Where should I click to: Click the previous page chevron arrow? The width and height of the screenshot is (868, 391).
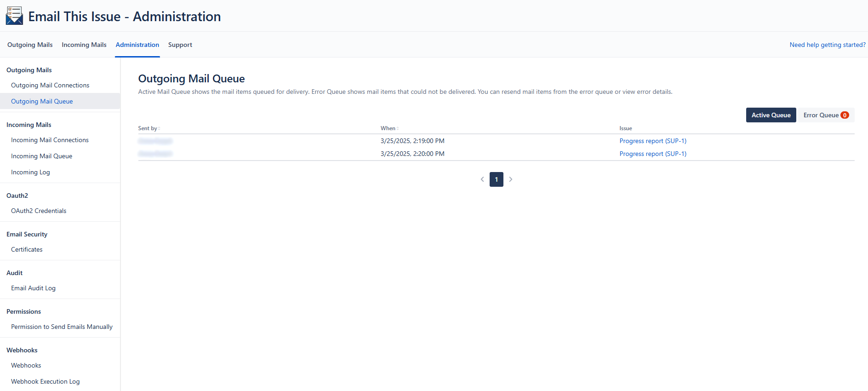[x=482, y=179]
